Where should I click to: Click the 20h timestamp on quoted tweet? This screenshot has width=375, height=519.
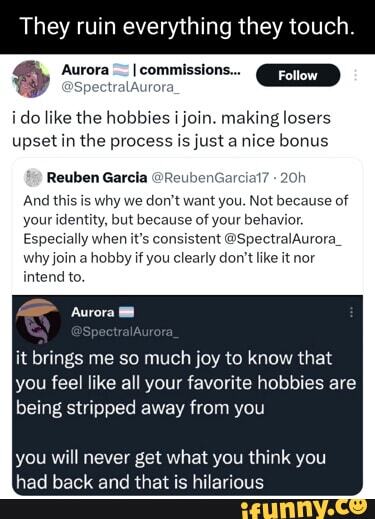tap(293, 178)
